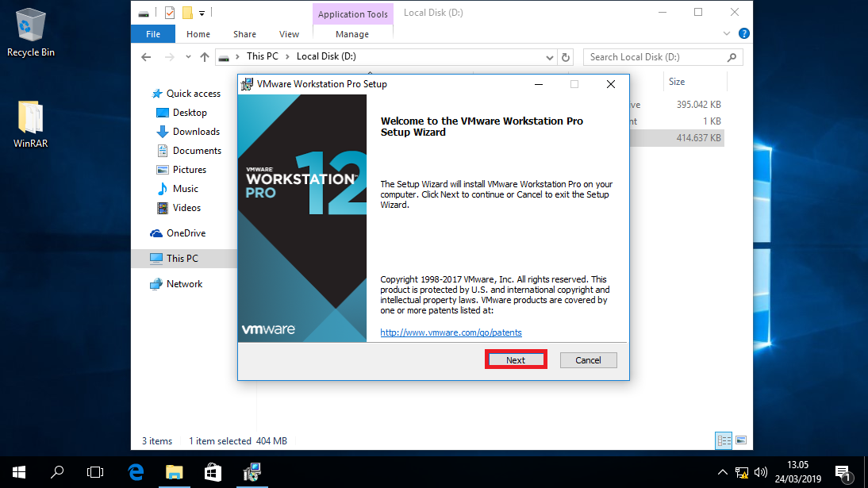Open the address bar history dropdown
The height and width of the screenshot is (488, 868).
tap(549, 57)
